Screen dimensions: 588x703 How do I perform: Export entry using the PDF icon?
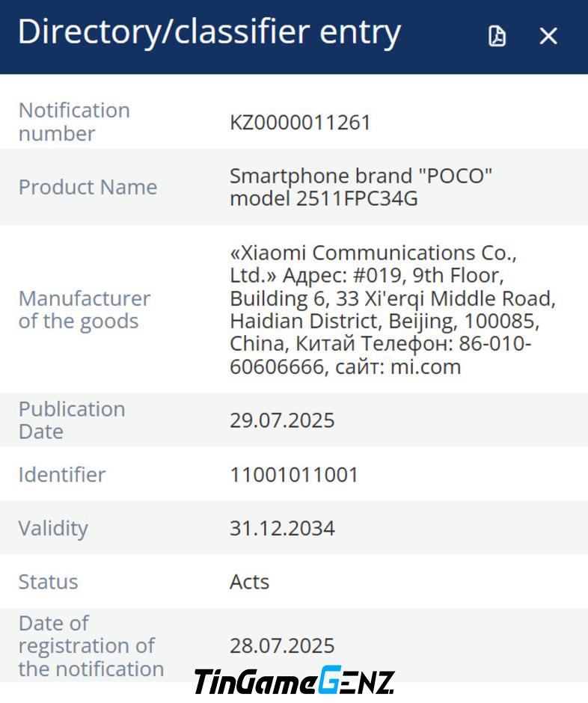tap(497, 36)
